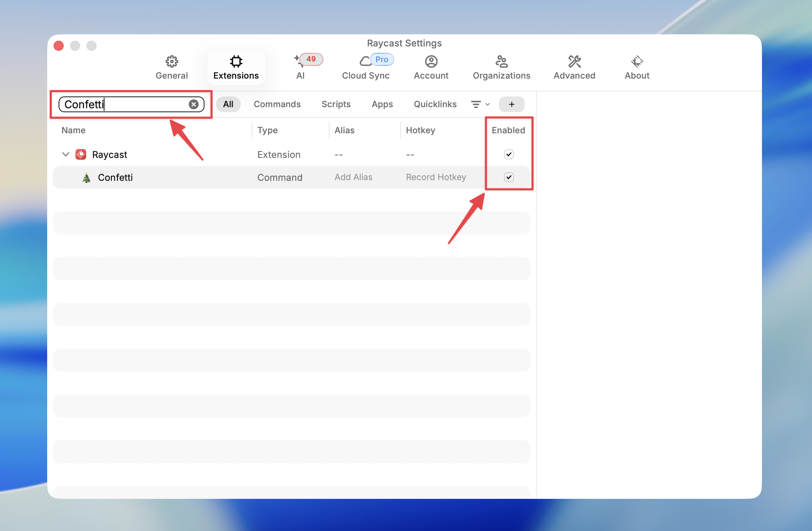Viewport: 812px width, 531px height.
Task: Click Add Alias for Confetti command
Action: 353,177
